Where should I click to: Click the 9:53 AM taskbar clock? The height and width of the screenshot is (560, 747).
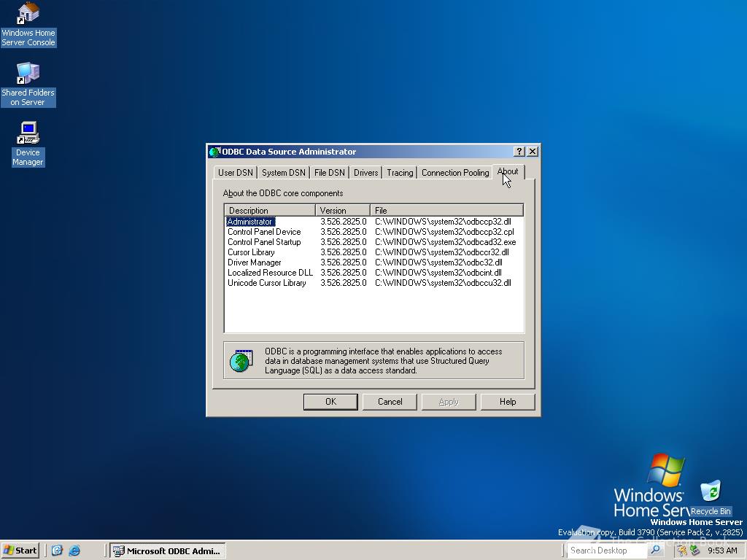click(x=722, y=551)
